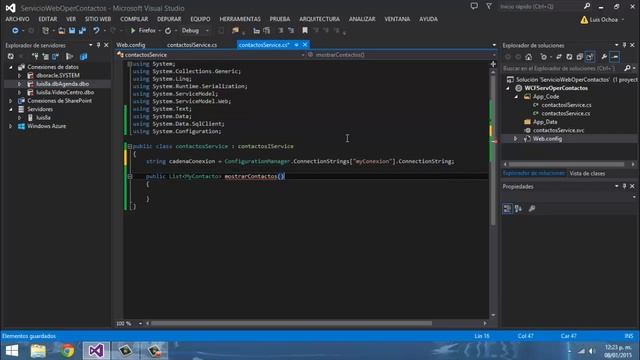Click the Categorized view icon in Properties
This screenshot has width=640, height=360.
tap(507, 209)
